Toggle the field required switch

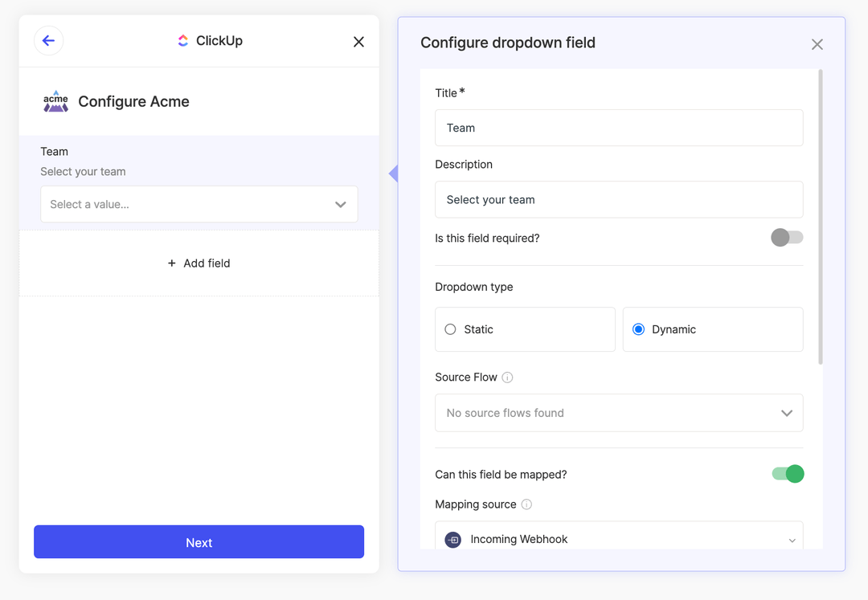pyautogui.click(x=787, y=238)
